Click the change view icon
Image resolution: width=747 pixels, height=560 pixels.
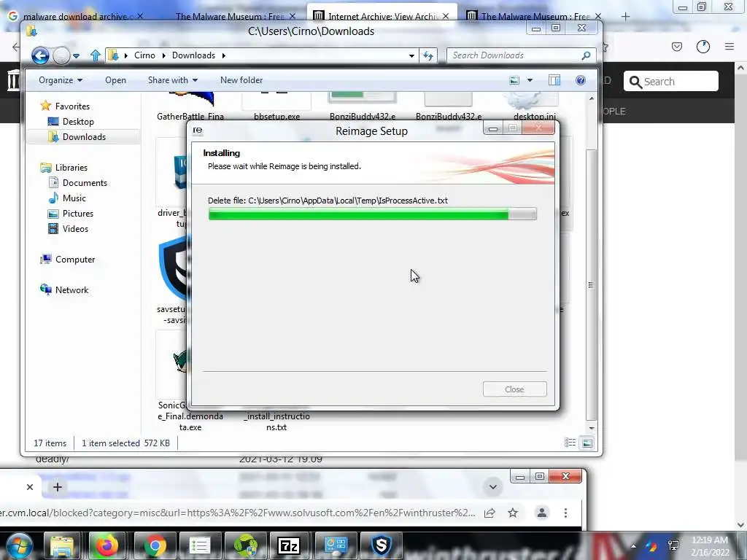[x=514, y=80]
